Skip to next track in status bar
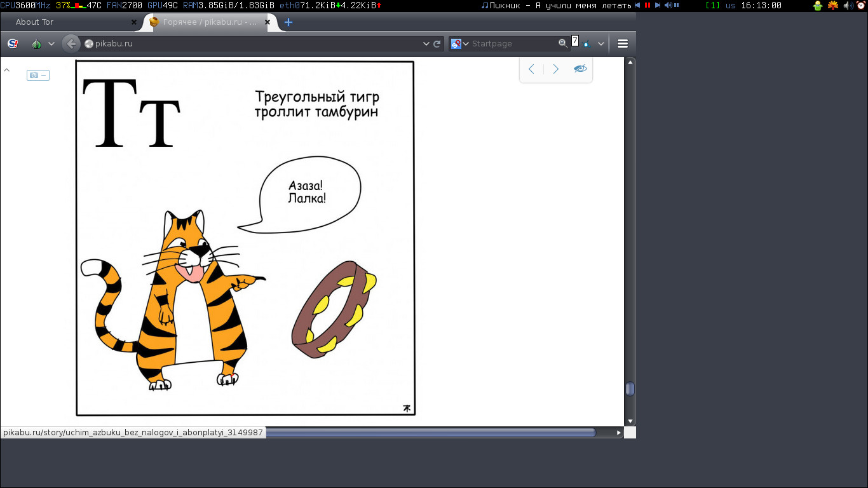868x488 pixels. (x=658, y=5)
